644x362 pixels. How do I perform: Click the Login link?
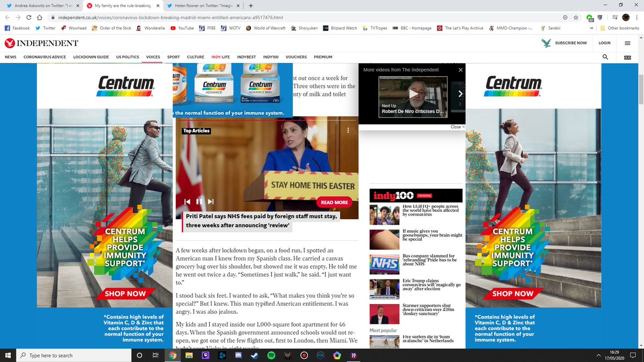tap(604, 43)
